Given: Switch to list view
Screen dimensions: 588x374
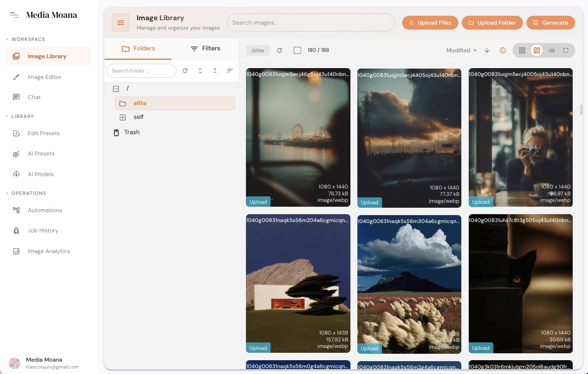Looking at the screenshot, I should click(x=551, y=50).
